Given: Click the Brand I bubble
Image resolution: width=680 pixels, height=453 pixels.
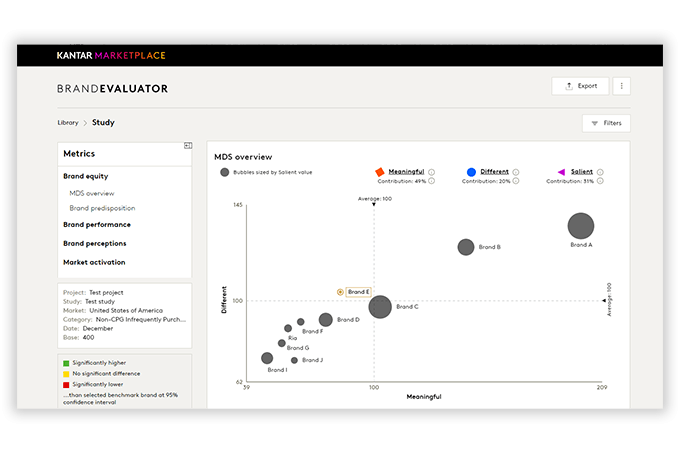Looking at the screenshot, I should 267,358.
